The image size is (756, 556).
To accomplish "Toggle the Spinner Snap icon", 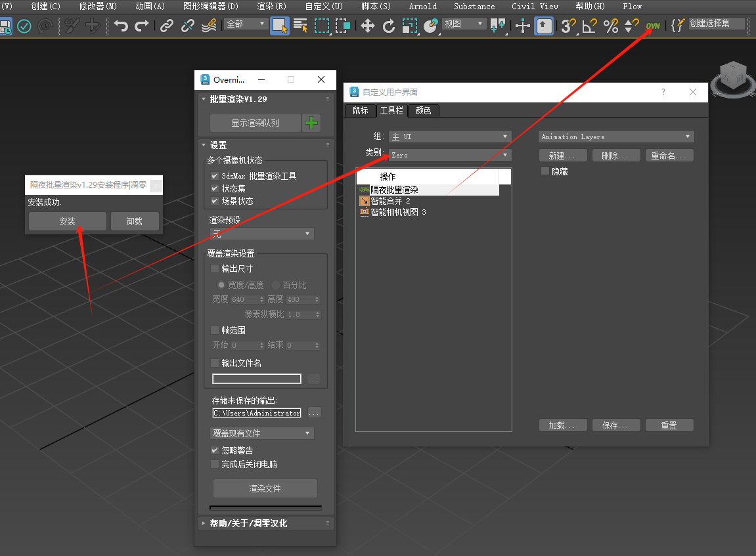I will [631, 25].
